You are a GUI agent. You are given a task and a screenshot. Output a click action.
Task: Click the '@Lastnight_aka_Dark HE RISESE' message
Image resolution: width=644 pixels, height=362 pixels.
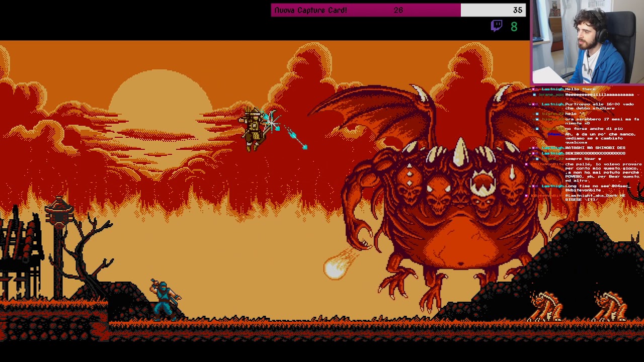click(595, 197)
